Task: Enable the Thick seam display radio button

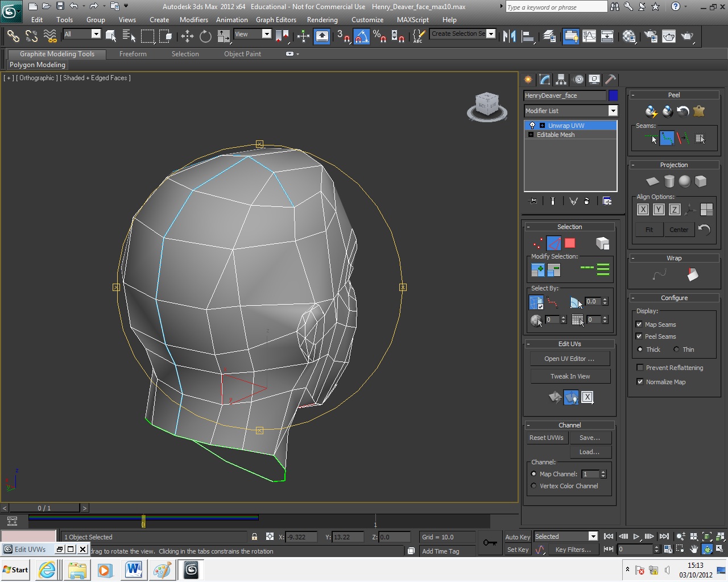Action: [x=640, y=350]
